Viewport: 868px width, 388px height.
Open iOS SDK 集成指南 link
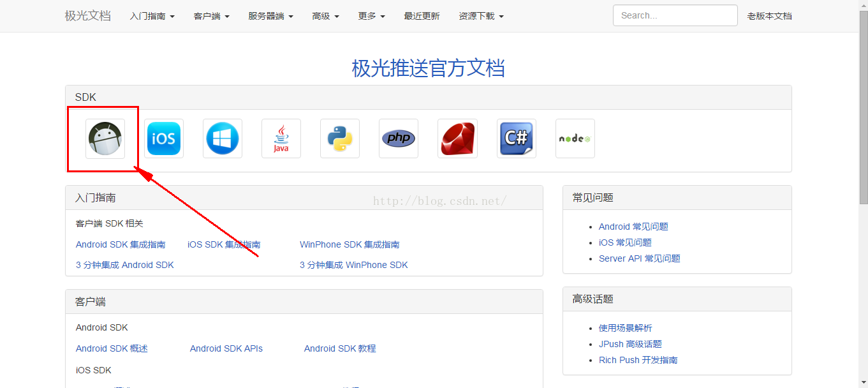224,244
